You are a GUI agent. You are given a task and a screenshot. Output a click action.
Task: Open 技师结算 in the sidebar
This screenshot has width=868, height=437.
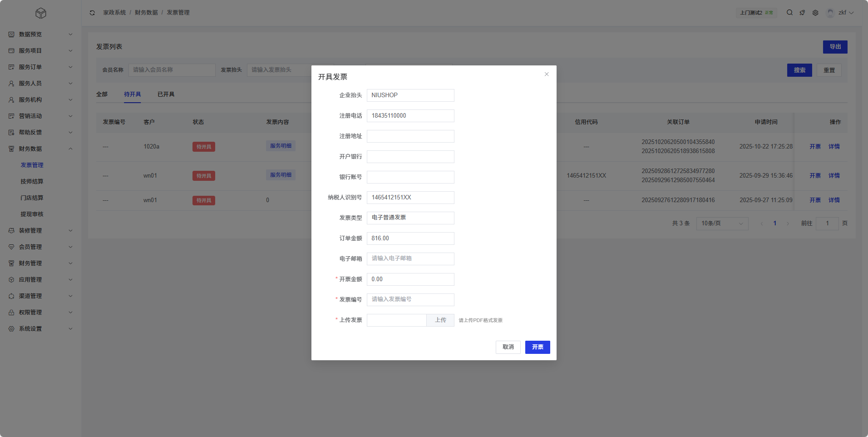(x=32, y=182)
